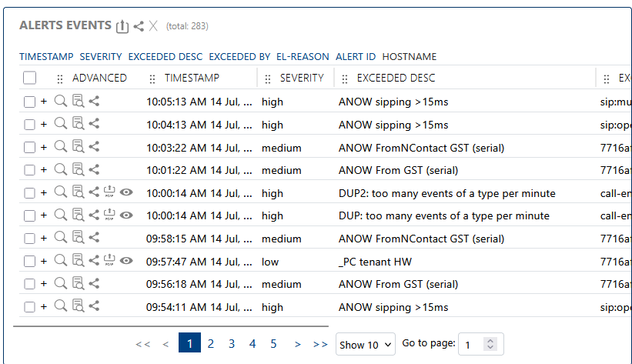Click drag handle icon of SEVERITY column
The image size is (632, 364).
click(268, 79)
